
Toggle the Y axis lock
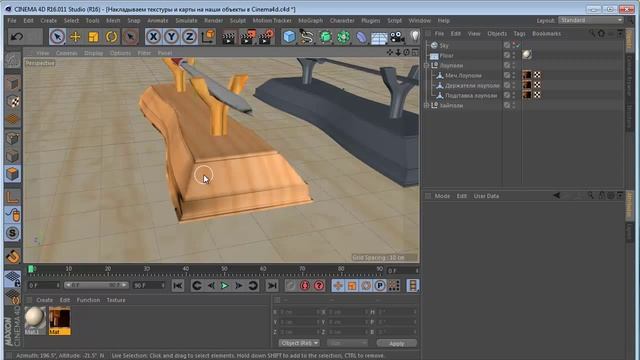coord(171,37)
